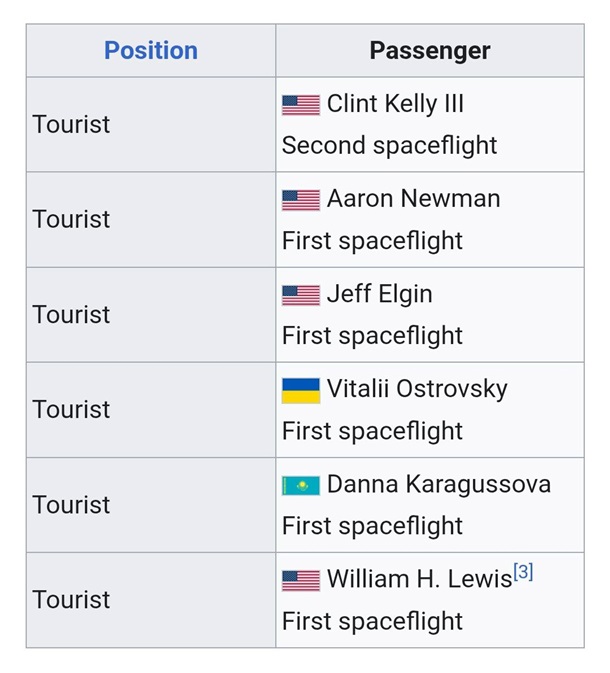
Task: Click 'First spaceflight' under Danna Karagussova
Action: coord(372,526)
